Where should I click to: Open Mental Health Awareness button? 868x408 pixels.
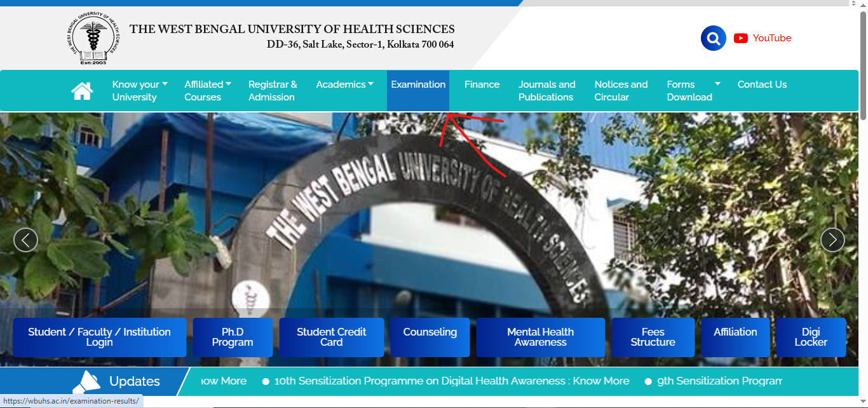click(x=540, y=337)
